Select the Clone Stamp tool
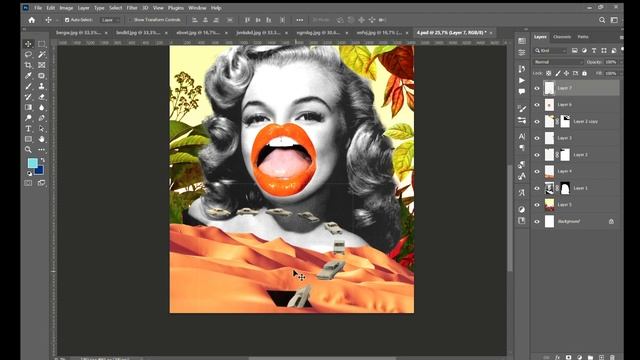The height and width of the screenshot is (360, 640). click(42, 86)
